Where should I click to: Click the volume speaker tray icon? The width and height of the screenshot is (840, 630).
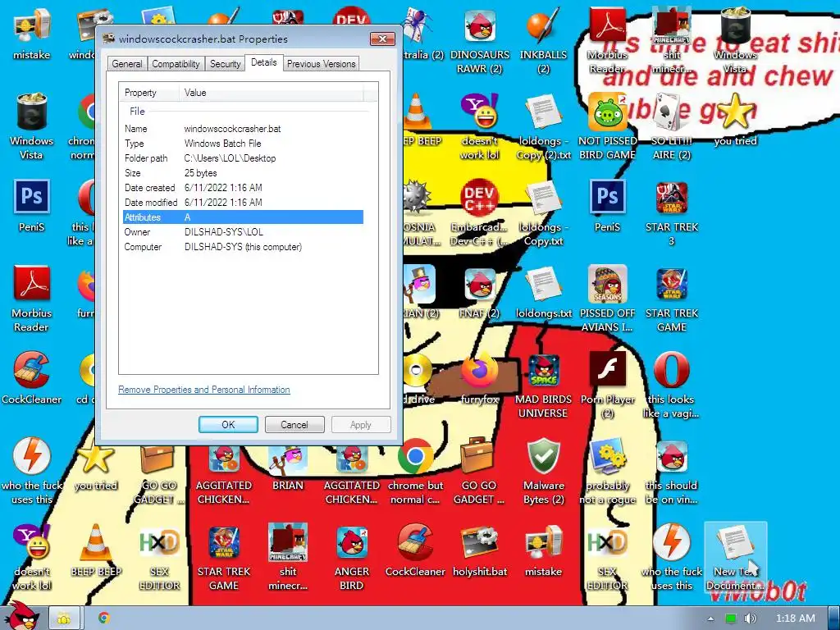click(750, 619)
